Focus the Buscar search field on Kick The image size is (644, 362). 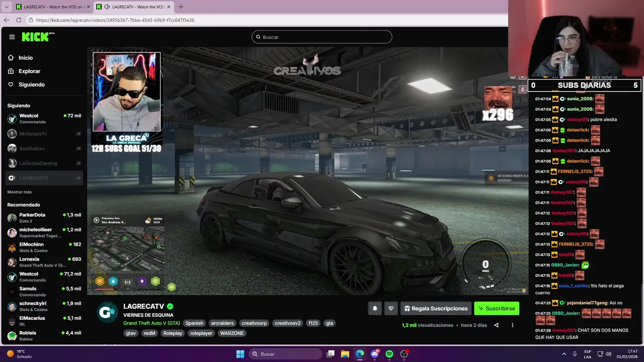(x=322, y=37)
